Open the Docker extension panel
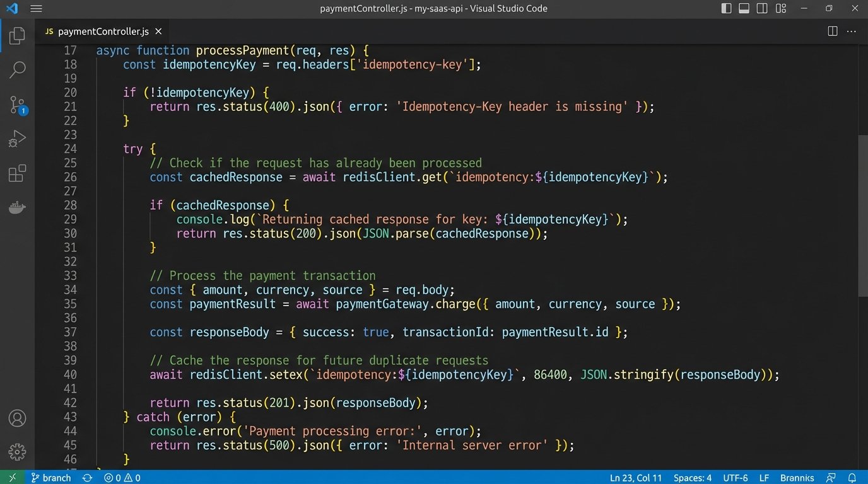Viewport: 868px width, 484px height. click(17, 207)
